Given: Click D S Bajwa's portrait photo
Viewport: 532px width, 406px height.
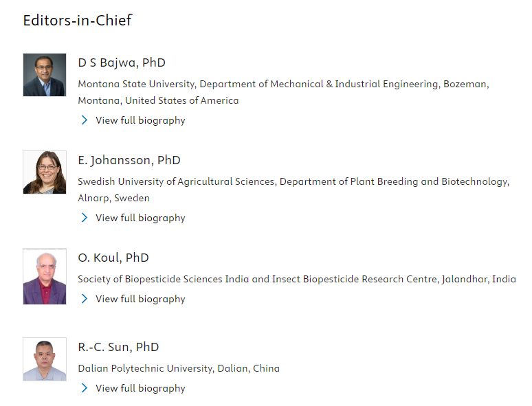Looking at the screenshot, I should tap(45, 75).
